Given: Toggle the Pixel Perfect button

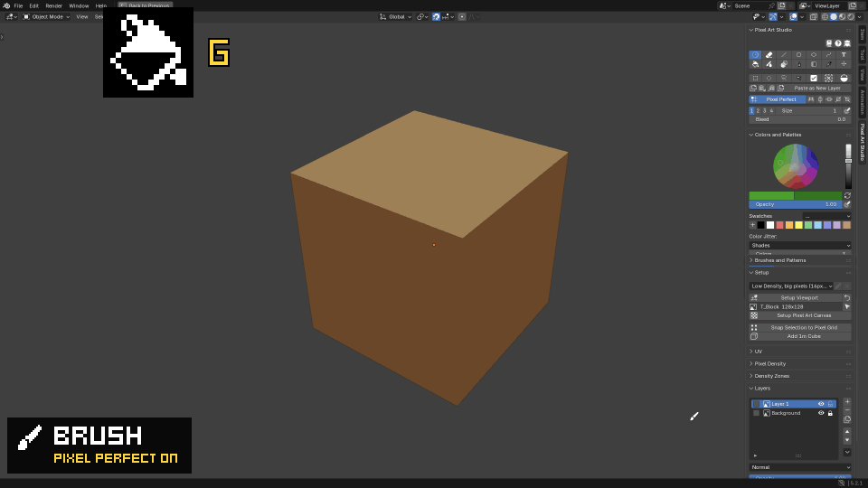Looking at the screenshot, I should (x=778, y=99).
